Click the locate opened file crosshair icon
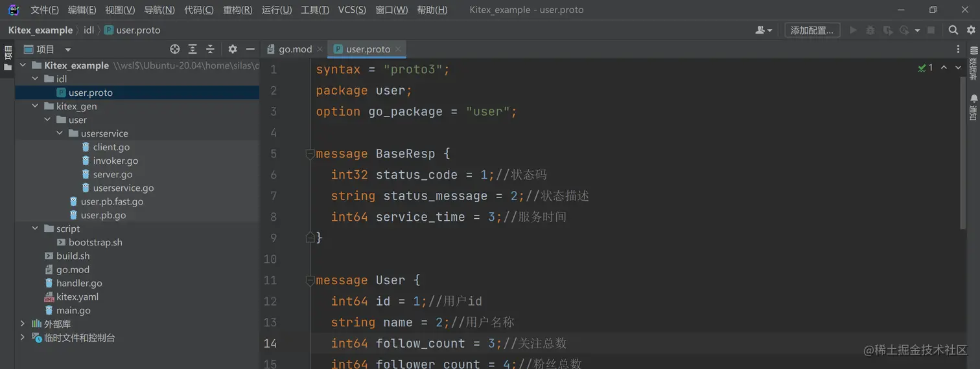 click(174, 49)
